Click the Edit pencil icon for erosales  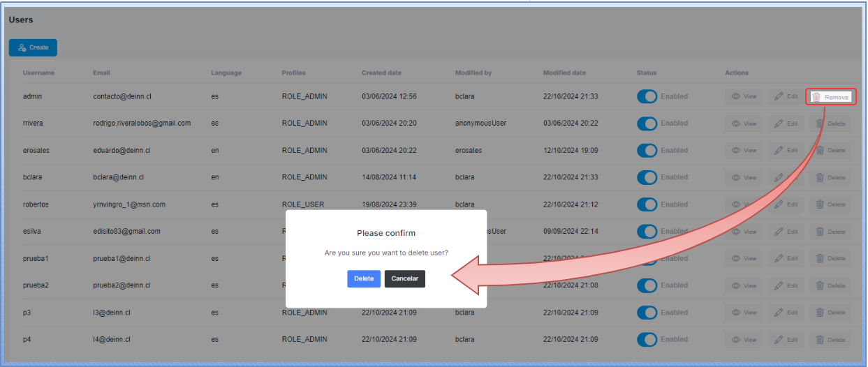click(x=779, y=151)
